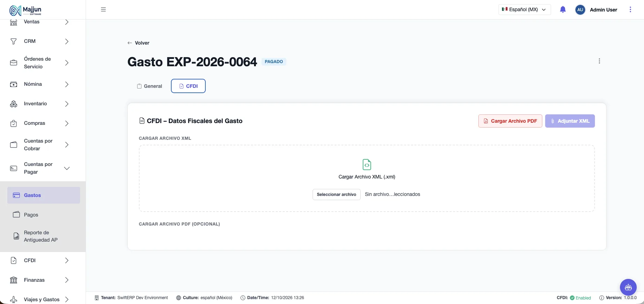Click the Majjun Software logo
The height and width of the screenshot is (304, 644).
point(25,10)
